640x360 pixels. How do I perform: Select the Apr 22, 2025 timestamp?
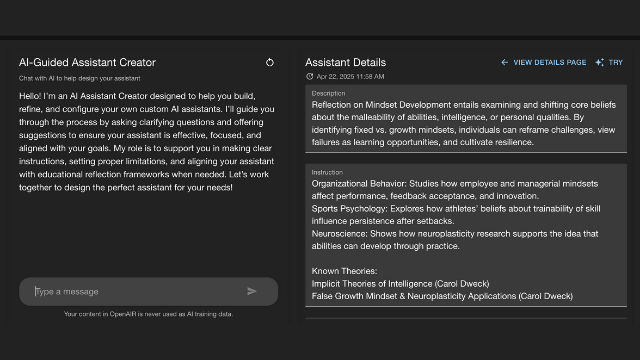[x=350, y=76]
